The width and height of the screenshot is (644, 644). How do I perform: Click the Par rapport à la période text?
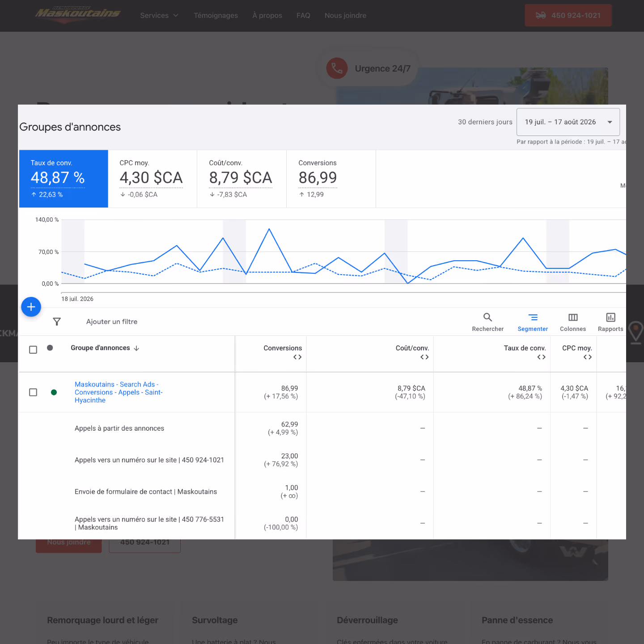(571, 142)
